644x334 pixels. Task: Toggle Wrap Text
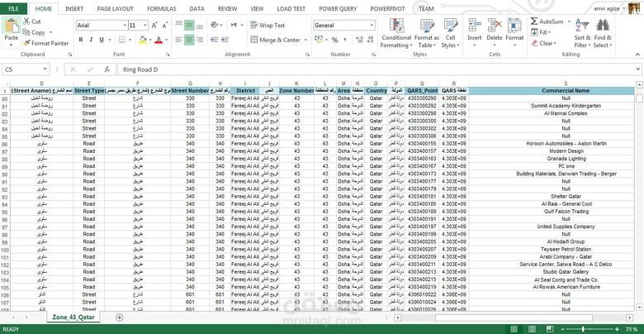pos(268,26)
